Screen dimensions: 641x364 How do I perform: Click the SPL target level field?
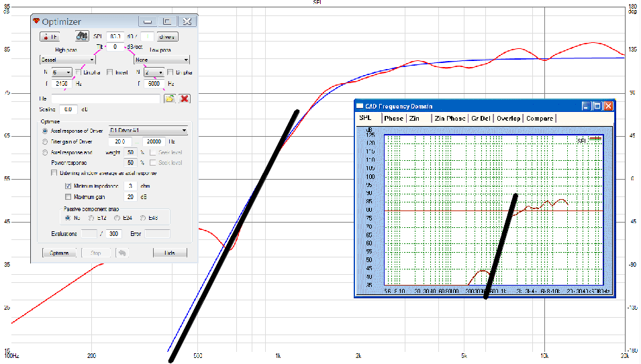pos(115,37)
